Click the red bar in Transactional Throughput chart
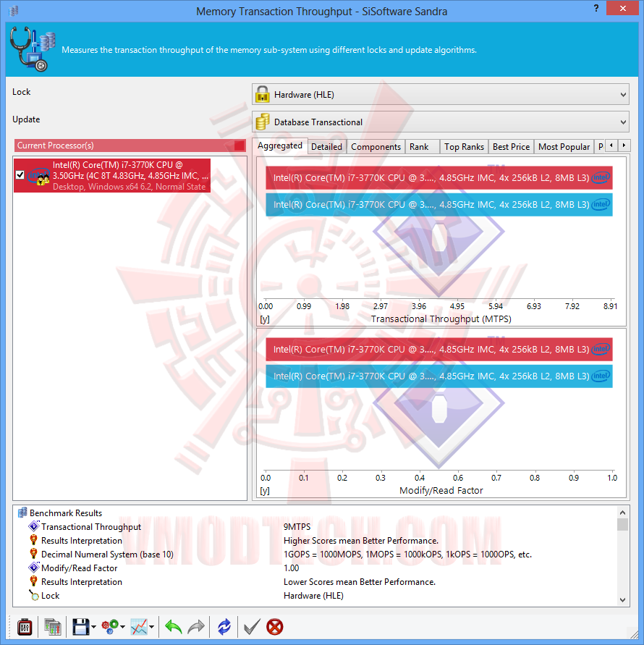The image size is (644, 645). point(438,177)
